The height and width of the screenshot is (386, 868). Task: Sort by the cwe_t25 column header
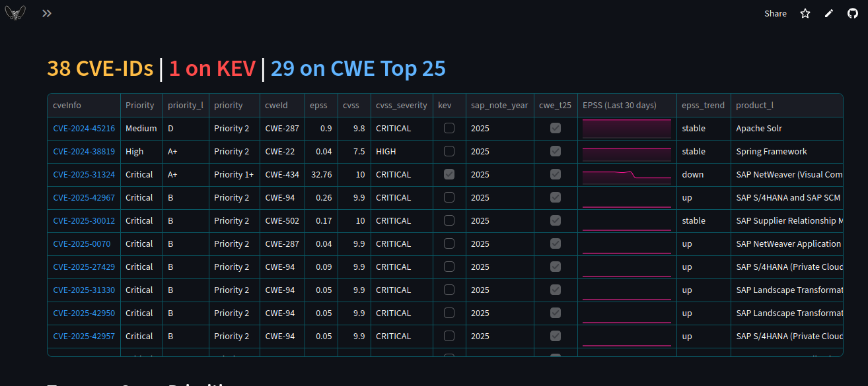click(556, 105)
